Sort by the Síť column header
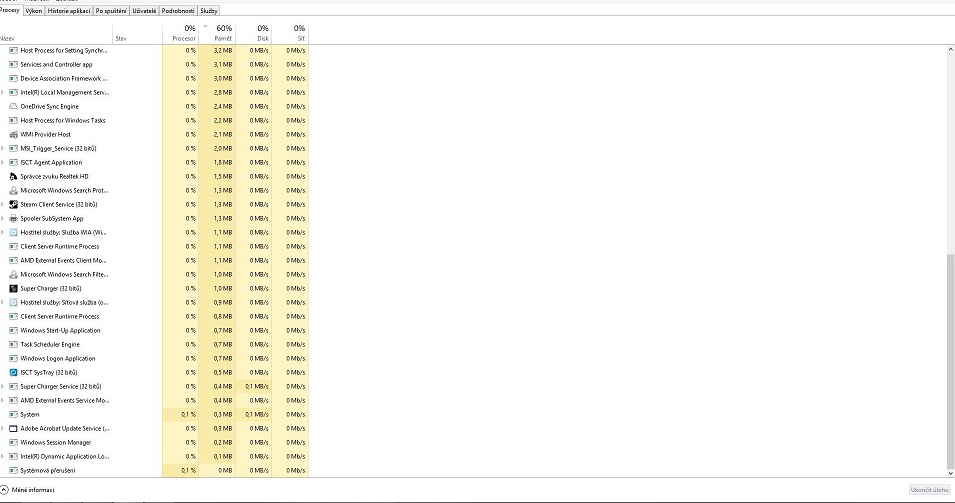This screenshot has height=503, width=955. 290,33
